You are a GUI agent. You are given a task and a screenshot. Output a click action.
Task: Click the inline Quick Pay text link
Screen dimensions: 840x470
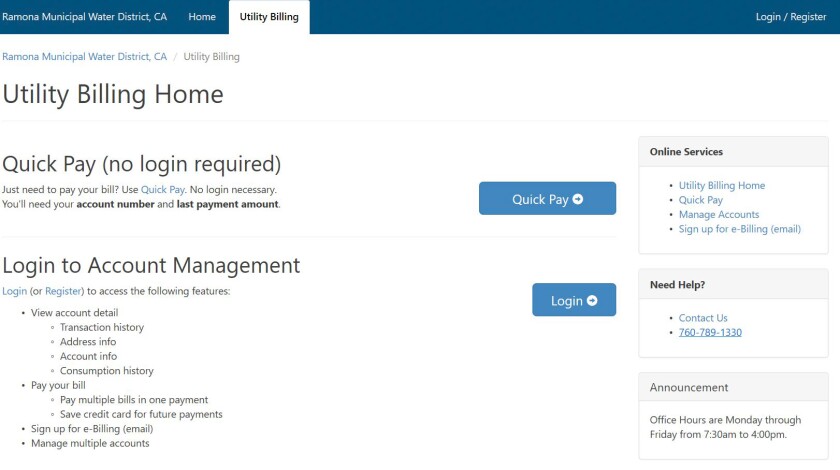[x=162, y=189]
